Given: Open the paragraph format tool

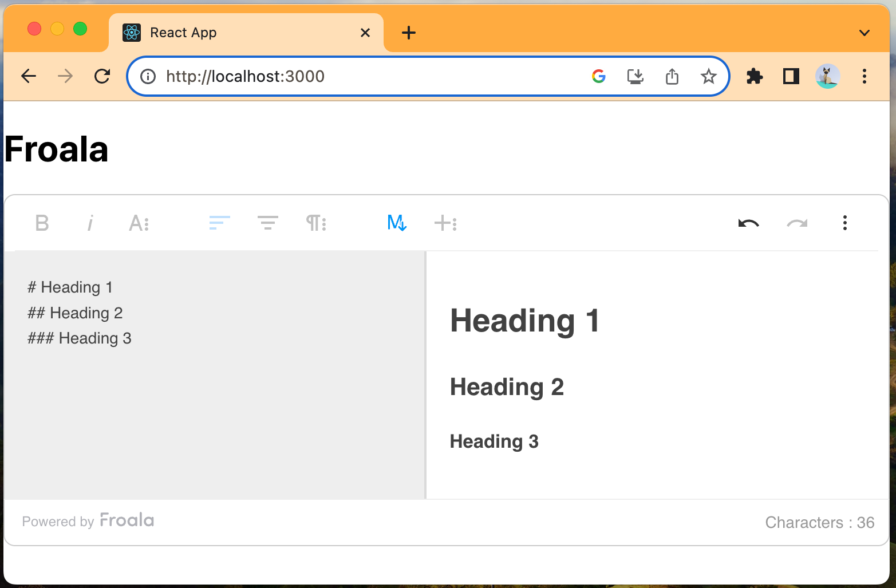Looking at the screenshot, I should tap(314, 223).
